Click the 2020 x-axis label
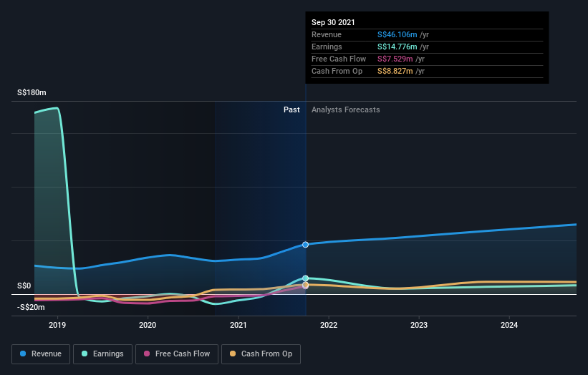Viewport: 588px width, 375px height. (148, 325)
